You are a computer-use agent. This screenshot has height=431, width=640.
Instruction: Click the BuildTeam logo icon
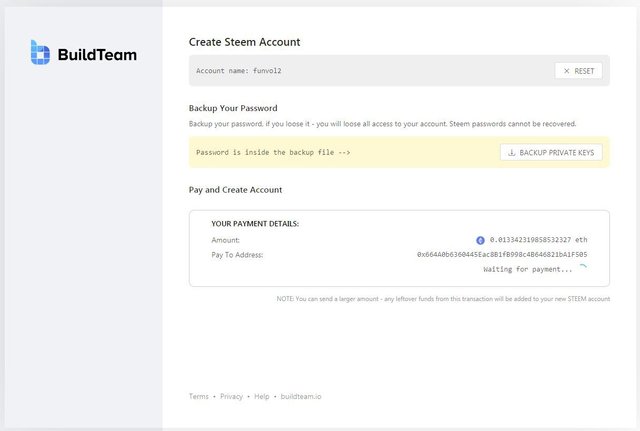coord(40,52)
